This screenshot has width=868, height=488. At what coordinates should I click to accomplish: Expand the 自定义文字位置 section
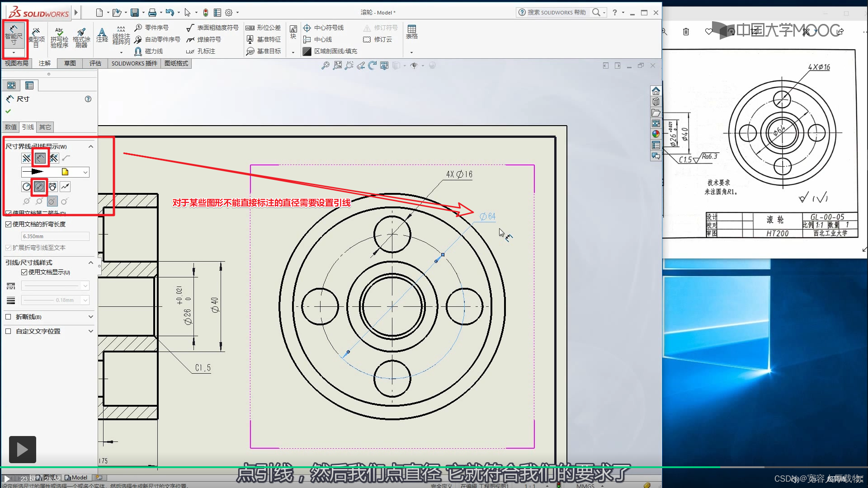pyautogui.click(x=90, y=331)
